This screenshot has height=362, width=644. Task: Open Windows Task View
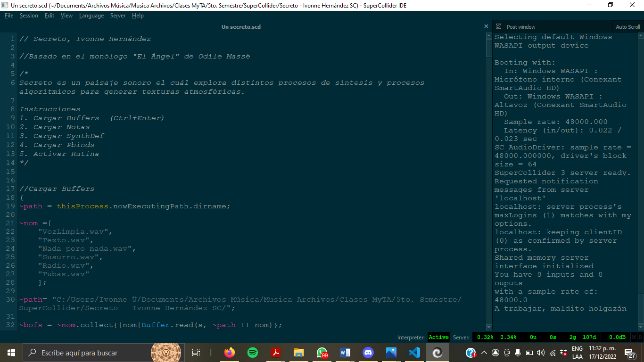(x=196, y=353)
